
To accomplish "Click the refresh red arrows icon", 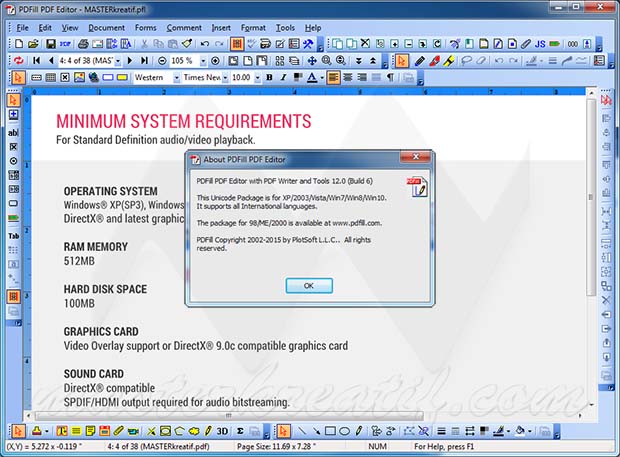I will [x=19, y=60].
